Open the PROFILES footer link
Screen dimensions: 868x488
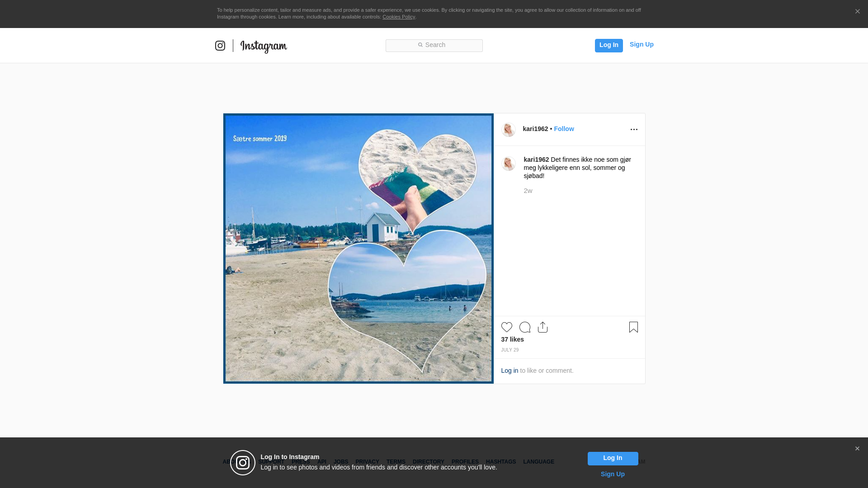click(x=465, y=462)
